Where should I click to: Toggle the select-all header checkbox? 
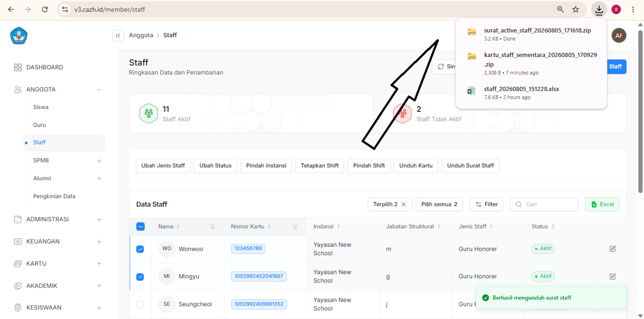pos(140,226)
